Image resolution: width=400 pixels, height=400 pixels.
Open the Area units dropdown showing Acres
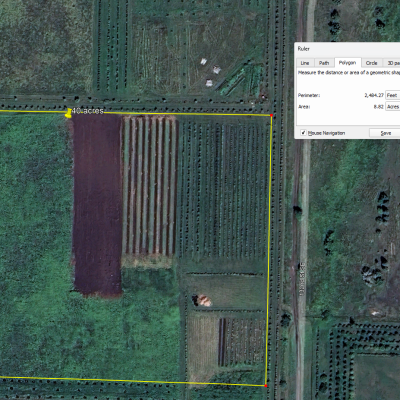[x=393, y=107]
